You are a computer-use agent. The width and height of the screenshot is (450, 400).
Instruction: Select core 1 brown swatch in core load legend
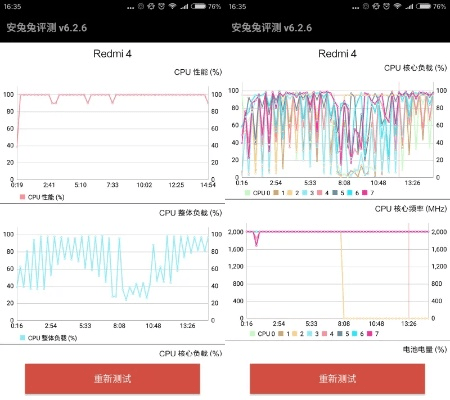(276, 193)
